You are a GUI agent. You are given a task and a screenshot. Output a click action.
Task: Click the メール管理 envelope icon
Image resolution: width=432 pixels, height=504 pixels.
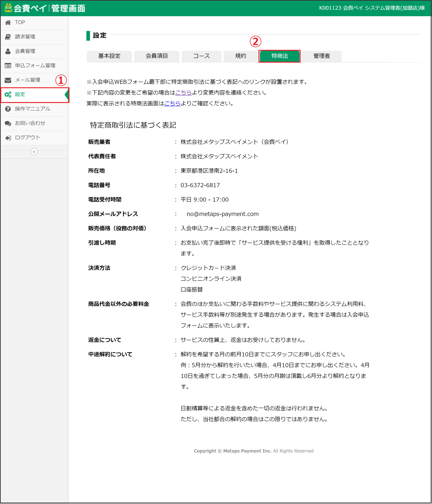click(x=8, y=80)
